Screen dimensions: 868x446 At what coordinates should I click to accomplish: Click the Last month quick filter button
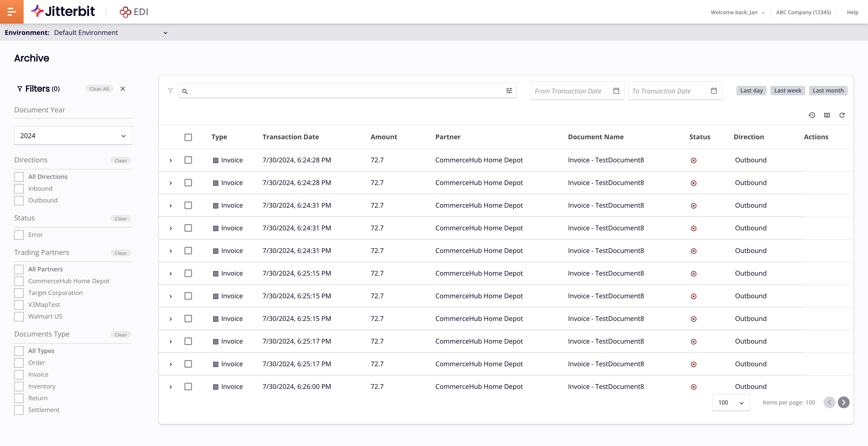click(x=828, y=90)
